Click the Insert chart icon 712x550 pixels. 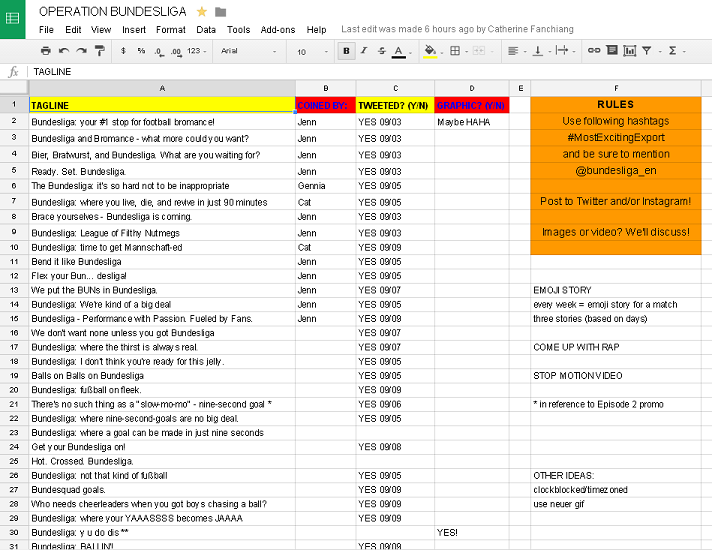tap(629, 51)
